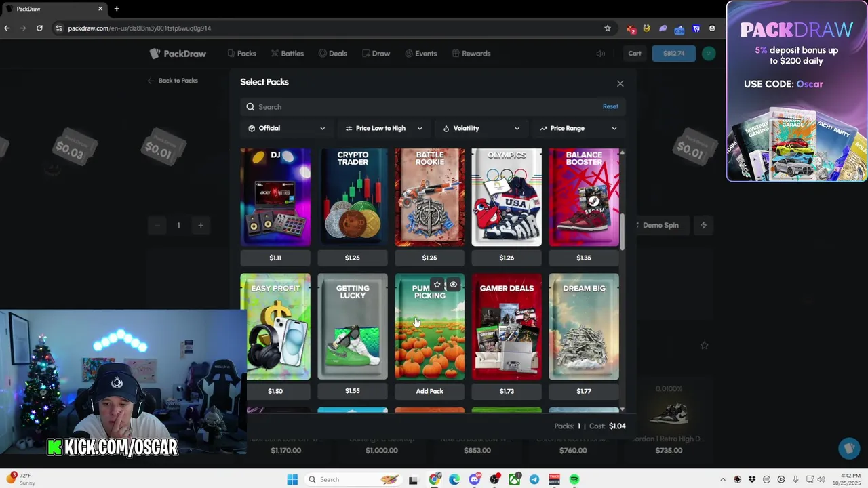Select the Battle Rookie pack
The width and height of the screenshot is (868, 488).
pos(429,197)
